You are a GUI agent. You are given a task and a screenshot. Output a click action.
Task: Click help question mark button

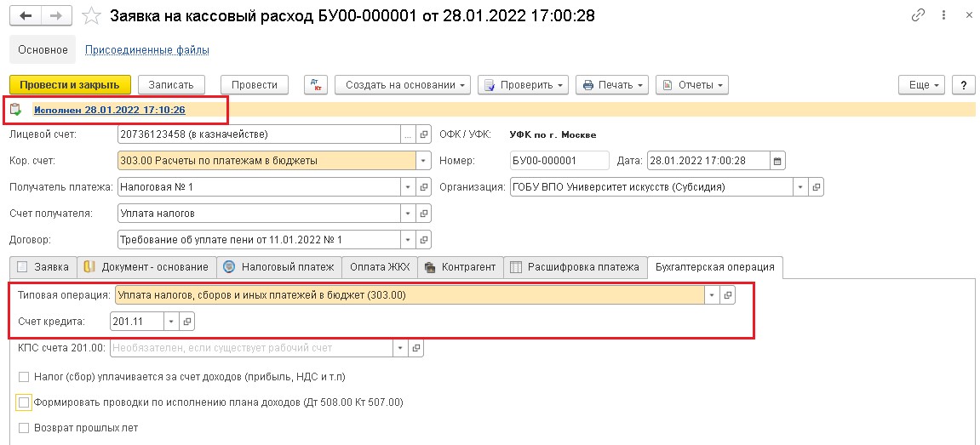tap(963, 85)
